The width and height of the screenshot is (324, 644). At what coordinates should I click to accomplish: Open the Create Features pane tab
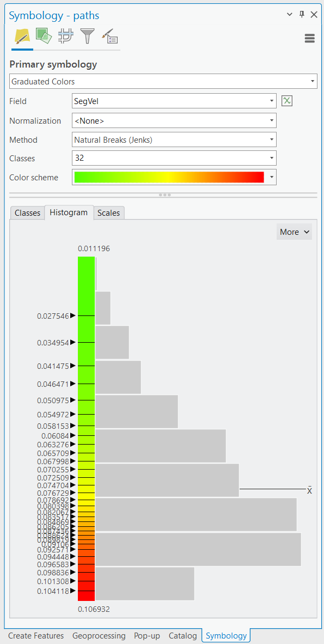click(36, 636)
